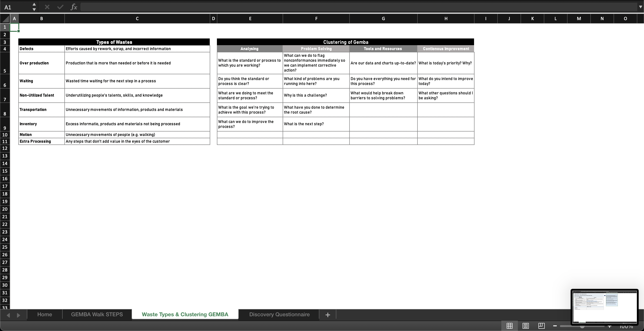
Task: Select the 'Non-Utilized Talent' cell
Action: tap(42, 95)
